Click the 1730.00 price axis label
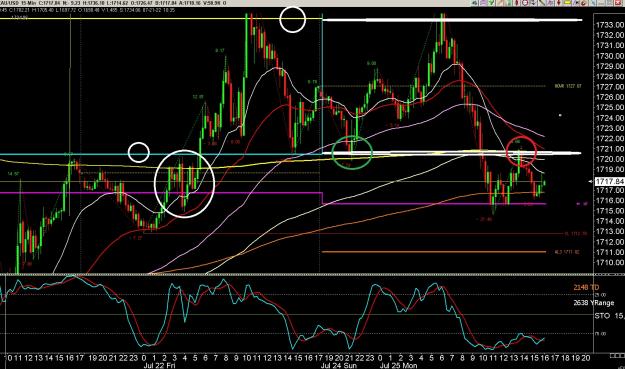Screen dimensions: 625x369 point(609,56)
